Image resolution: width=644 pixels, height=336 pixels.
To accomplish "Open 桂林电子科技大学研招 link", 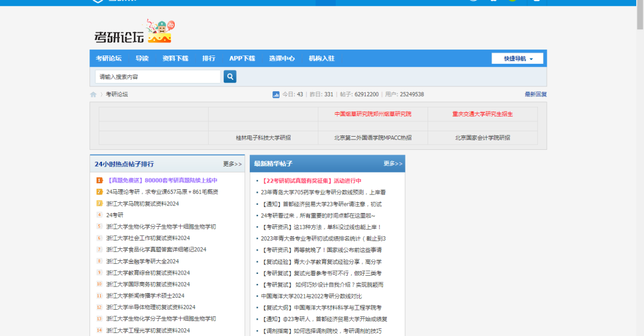I will click(263, 138).
